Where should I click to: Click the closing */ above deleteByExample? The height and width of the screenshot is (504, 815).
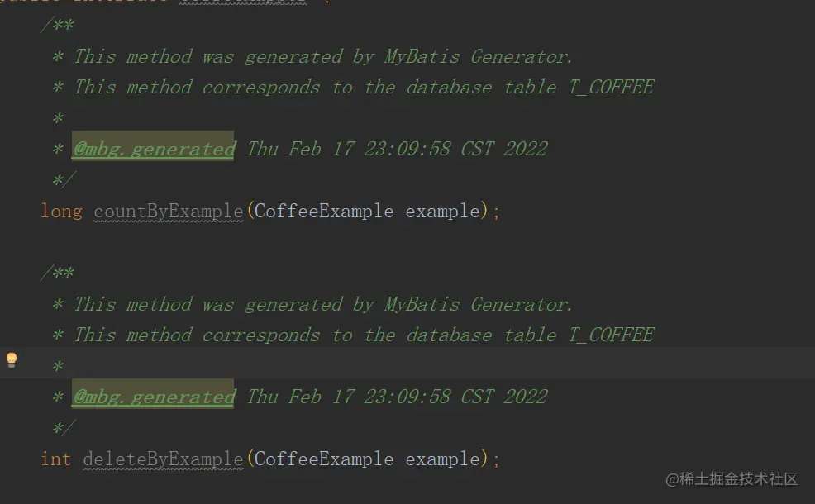pos(64,428)
